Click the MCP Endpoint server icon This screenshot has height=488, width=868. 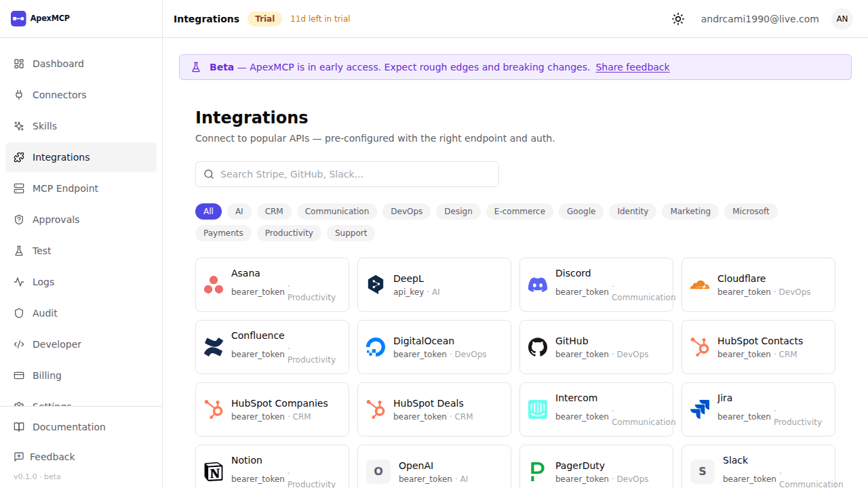tap(19, 188)
